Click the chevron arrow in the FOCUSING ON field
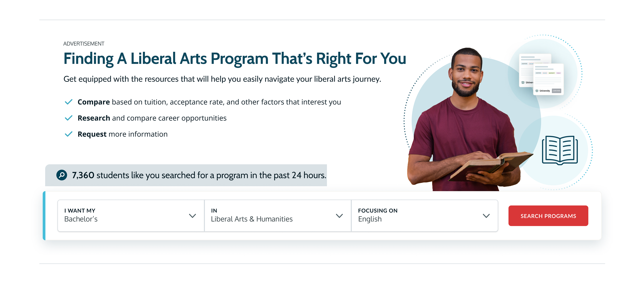 click(x=486, y=216)
